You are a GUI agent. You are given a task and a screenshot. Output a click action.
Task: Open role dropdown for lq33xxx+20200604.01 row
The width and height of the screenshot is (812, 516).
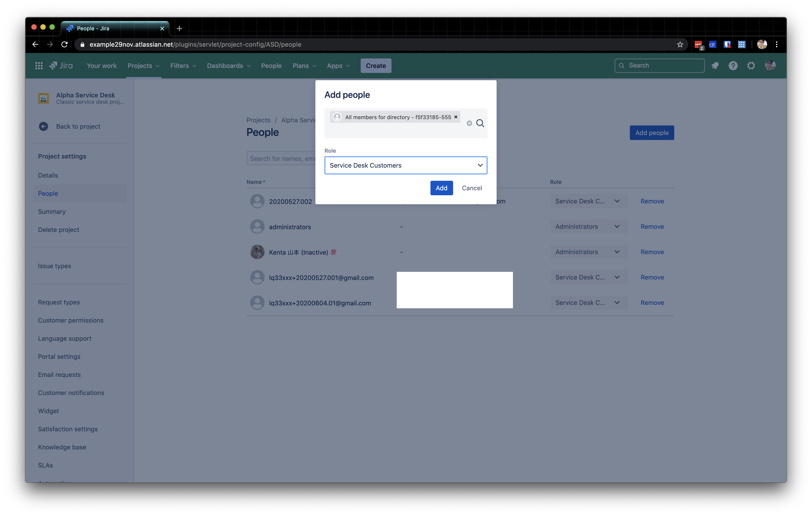point(588,303)
